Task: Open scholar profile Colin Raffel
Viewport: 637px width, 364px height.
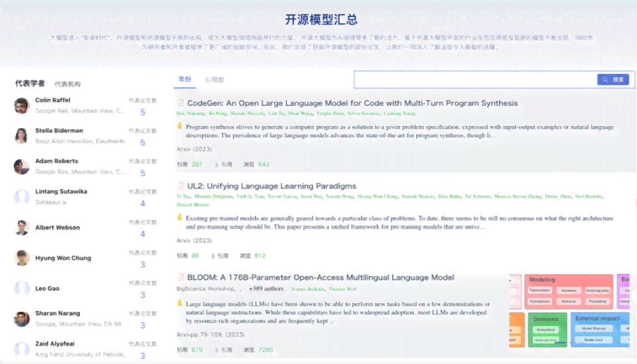Action: point(52,100)
